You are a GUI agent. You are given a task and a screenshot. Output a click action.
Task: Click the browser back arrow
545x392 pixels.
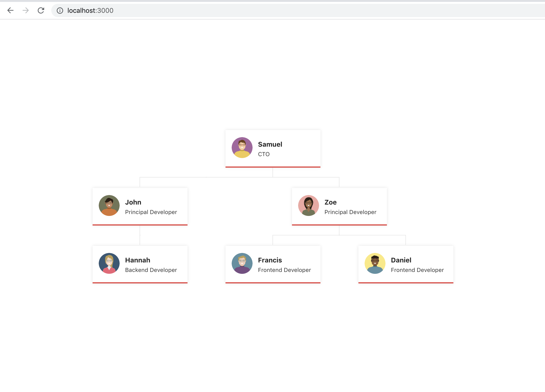click(x=10, y=10)
